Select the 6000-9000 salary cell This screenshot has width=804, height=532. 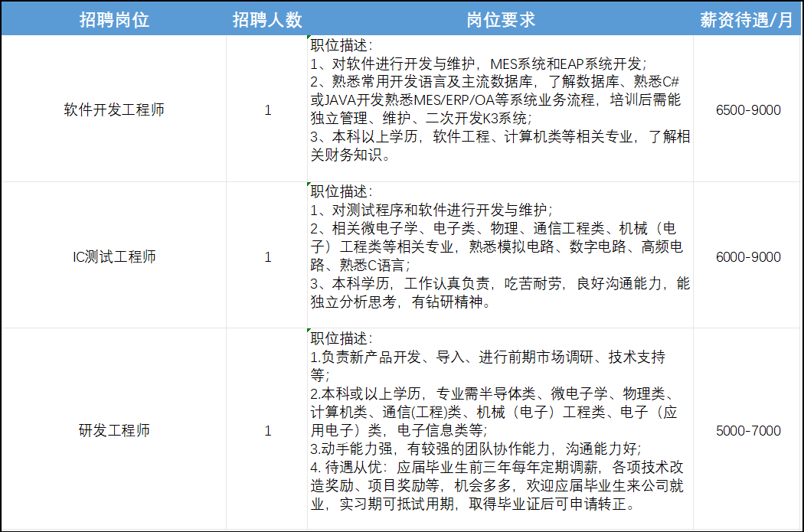(x=747, y=256)
